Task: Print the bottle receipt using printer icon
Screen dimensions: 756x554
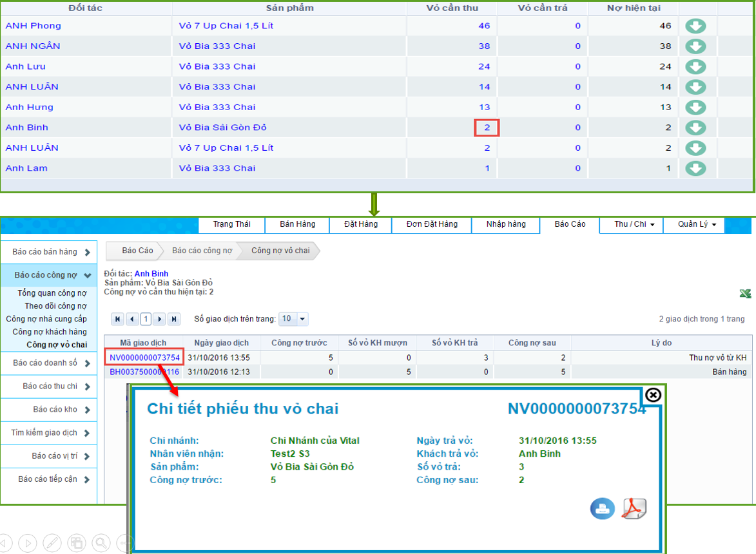Action: [x=602, y=508]
